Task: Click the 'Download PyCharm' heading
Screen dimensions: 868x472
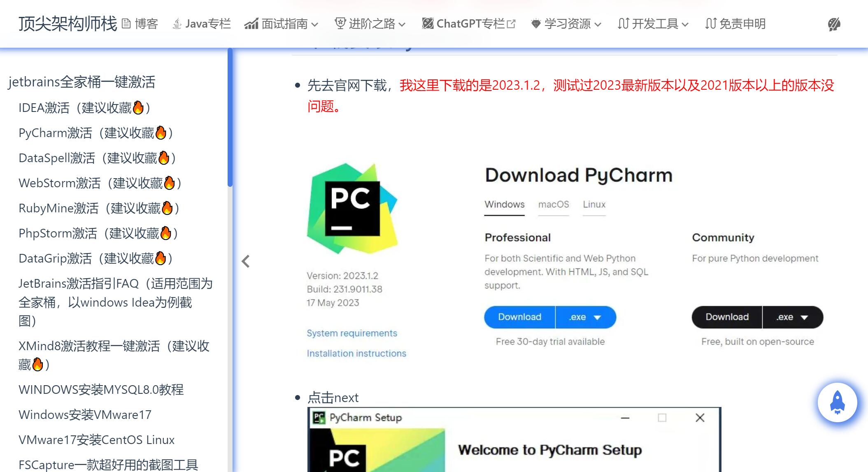Action: pos(579,175)
